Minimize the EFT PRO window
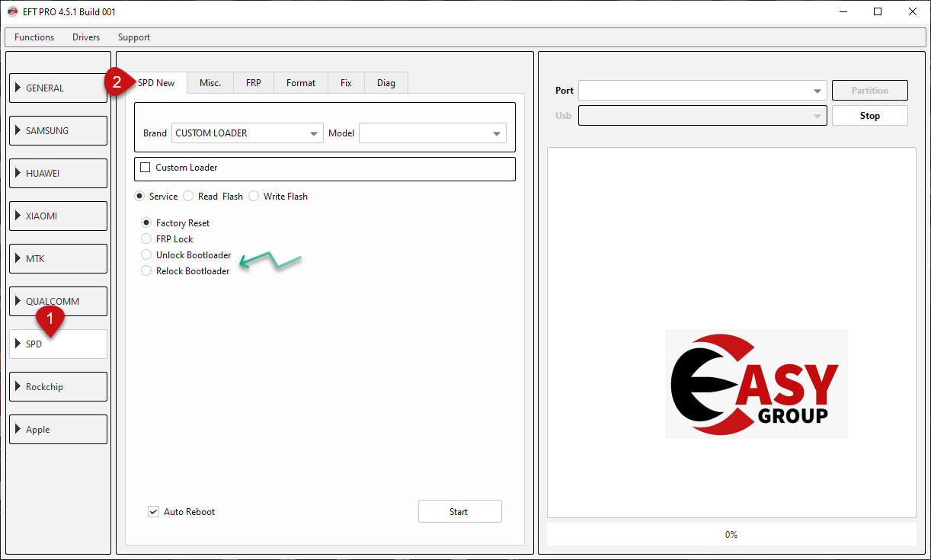 point(843,12)
